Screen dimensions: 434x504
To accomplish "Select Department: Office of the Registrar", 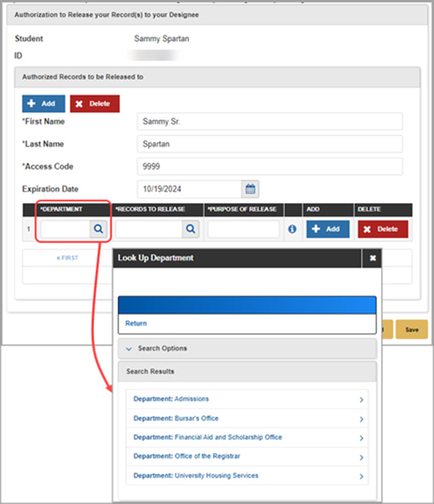I will [187, 456].
